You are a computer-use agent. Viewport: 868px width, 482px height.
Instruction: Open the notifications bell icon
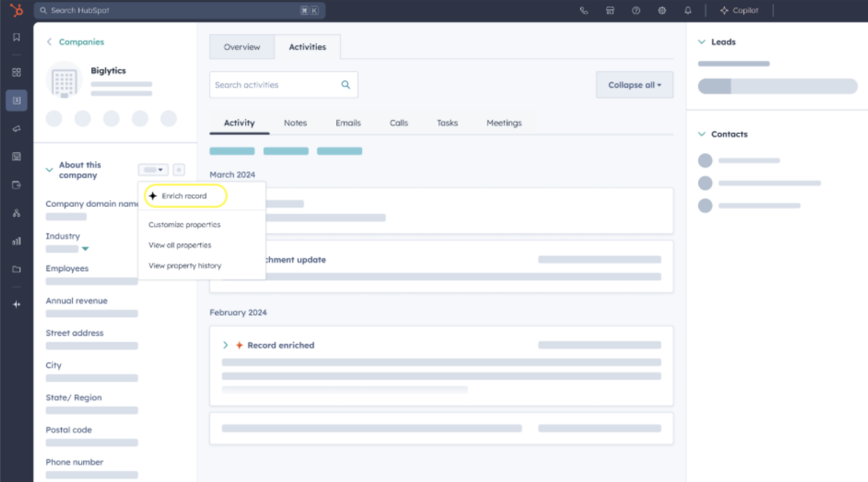pos(688,10)
